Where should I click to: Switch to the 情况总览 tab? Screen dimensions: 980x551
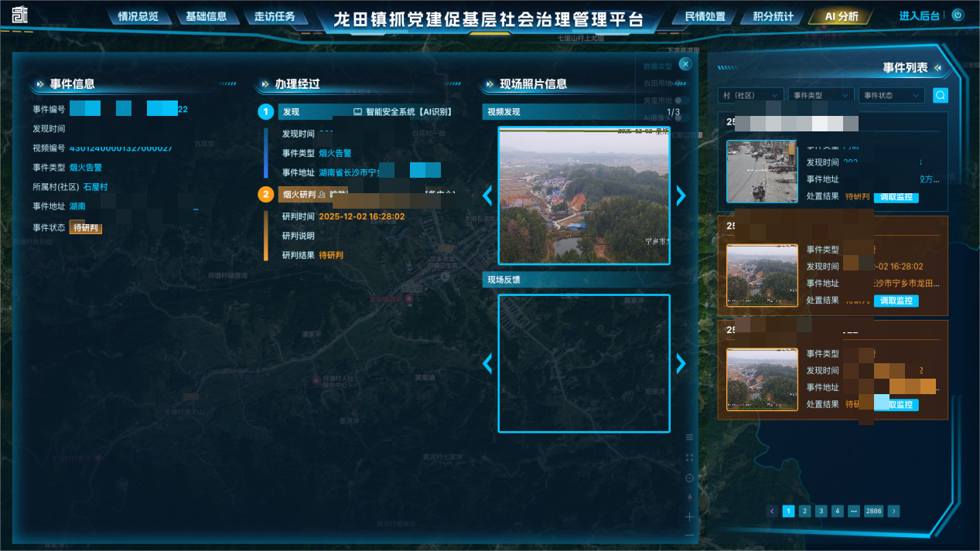(x=138, y=16)
